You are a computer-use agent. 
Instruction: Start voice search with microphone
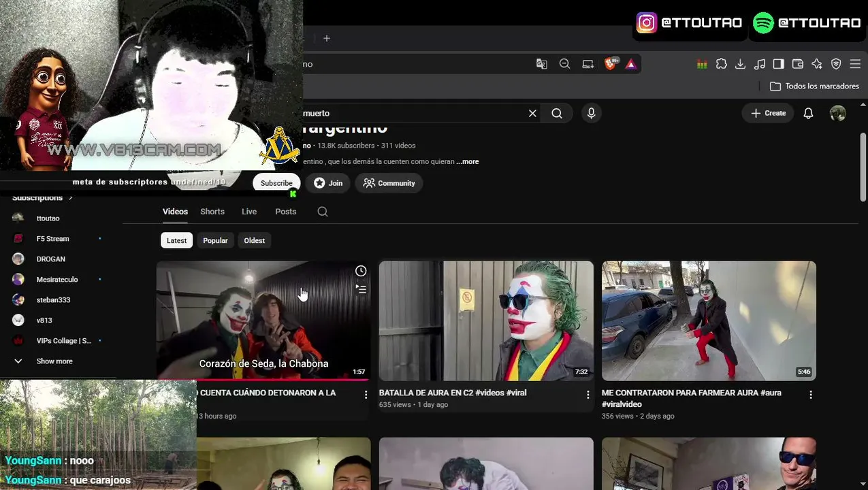pos(591,114)
